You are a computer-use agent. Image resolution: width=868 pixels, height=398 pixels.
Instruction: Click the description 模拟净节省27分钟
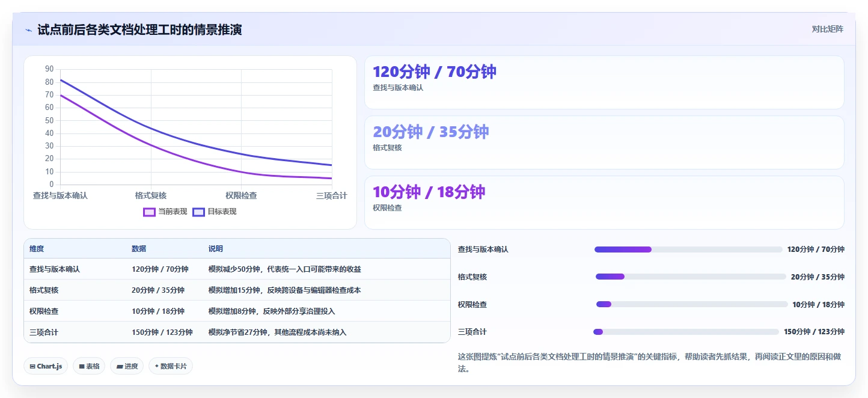[278, 332]
